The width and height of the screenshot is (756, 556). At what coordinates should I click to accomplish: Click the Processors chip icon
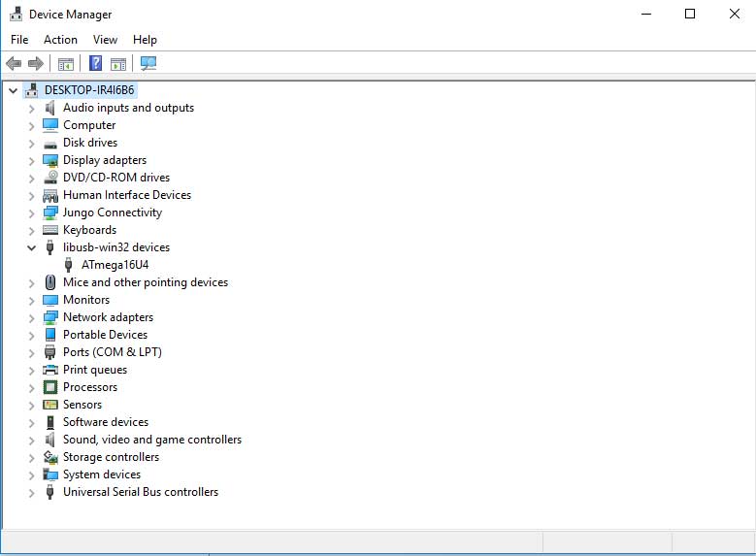point(50,387)
